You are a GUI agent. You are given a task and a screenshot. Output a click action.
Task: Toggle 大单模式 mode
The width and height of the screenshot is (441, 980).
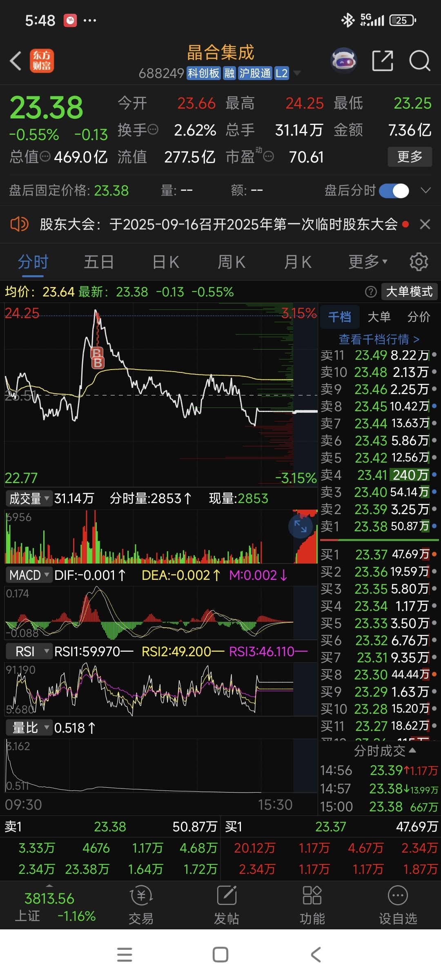409,292
